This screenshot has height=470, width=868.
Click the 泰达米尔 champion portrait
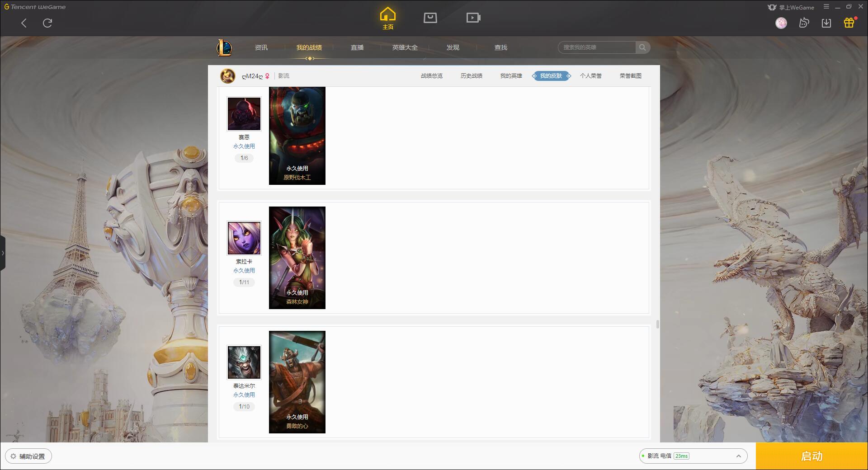tap(244, 362)
